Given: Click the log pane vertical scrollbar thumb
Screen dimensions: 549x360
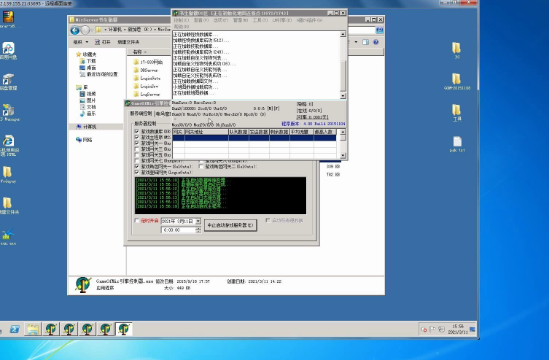Looking at the screenshot, I should (x=343, y=75).
